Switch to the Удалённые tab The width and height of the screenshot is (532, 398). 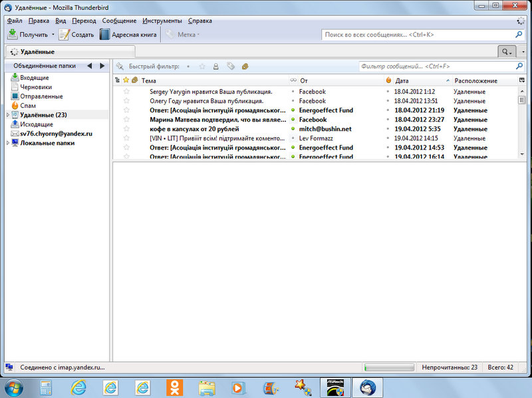[70, 52]
